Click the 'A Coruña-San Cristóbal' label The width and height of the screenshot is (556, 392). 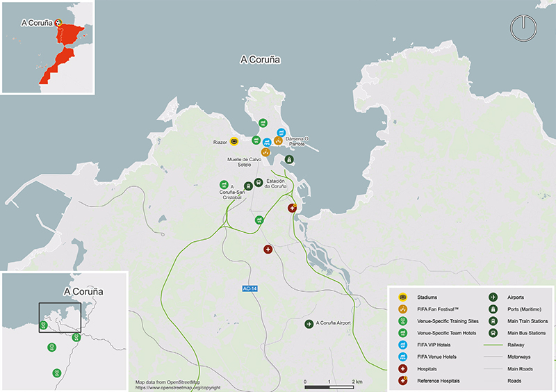point(232,192)
